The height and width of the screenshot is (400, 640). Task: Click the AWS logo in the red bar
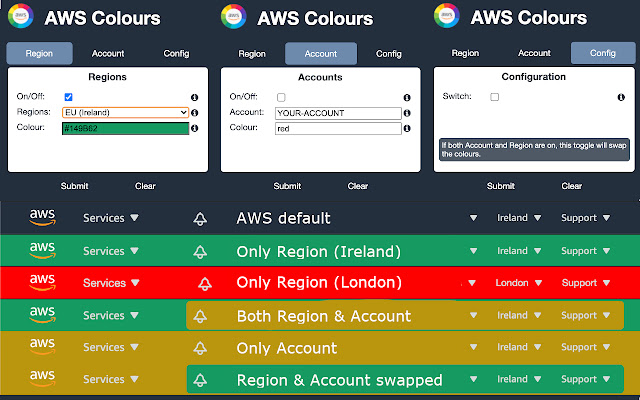[42, 282]
